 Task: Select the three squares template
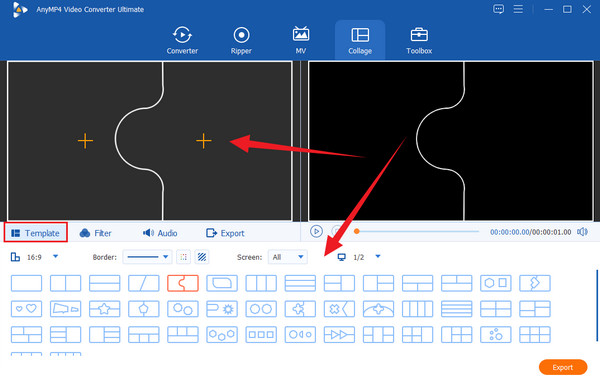tap(261, 335)
